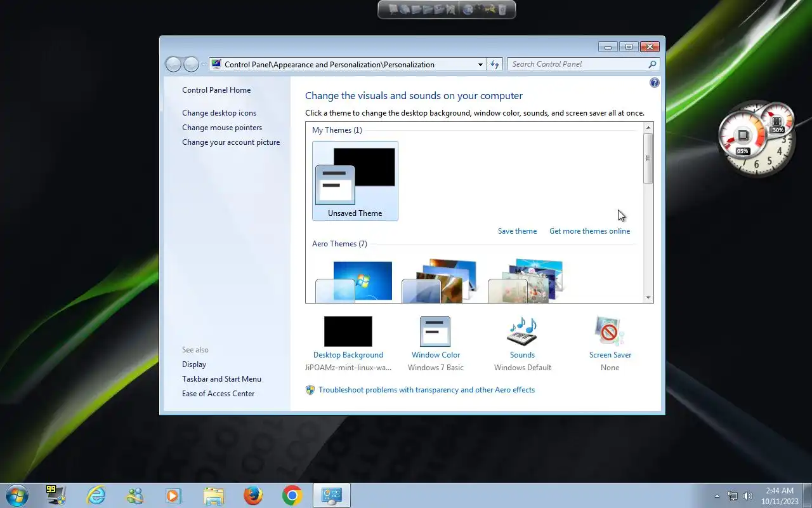Click Get more themes online
The height and width of the screenshot is (508, 812).
(x=589, y=231)
